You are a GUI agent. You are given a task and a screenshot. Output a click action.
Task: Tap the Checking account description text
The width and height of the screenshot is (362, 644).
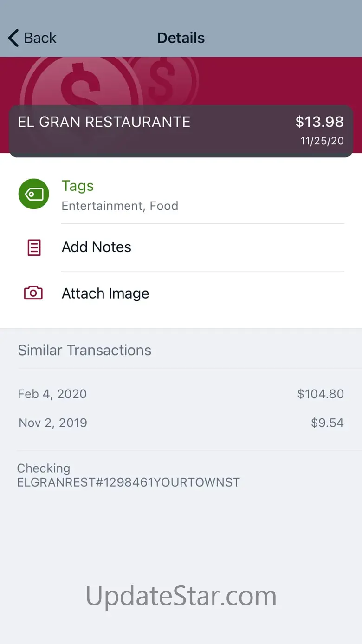tap(128, 475)
